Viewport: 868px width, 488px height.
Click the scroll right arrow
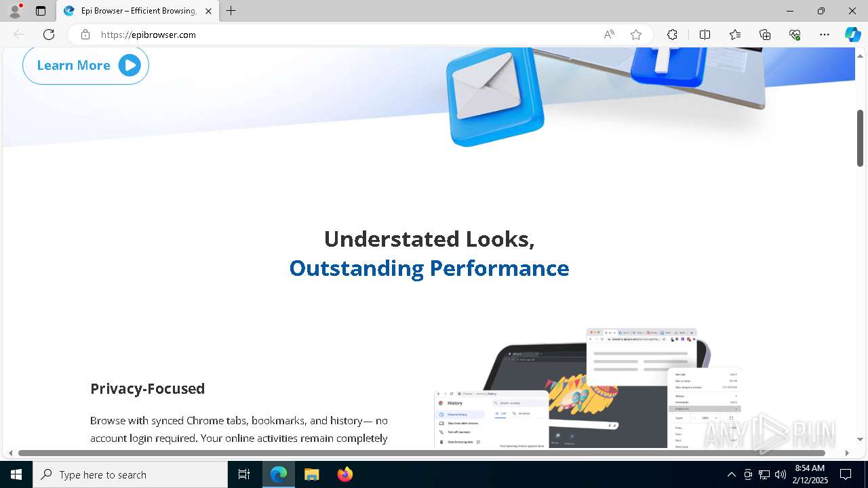tap(846, 453)
